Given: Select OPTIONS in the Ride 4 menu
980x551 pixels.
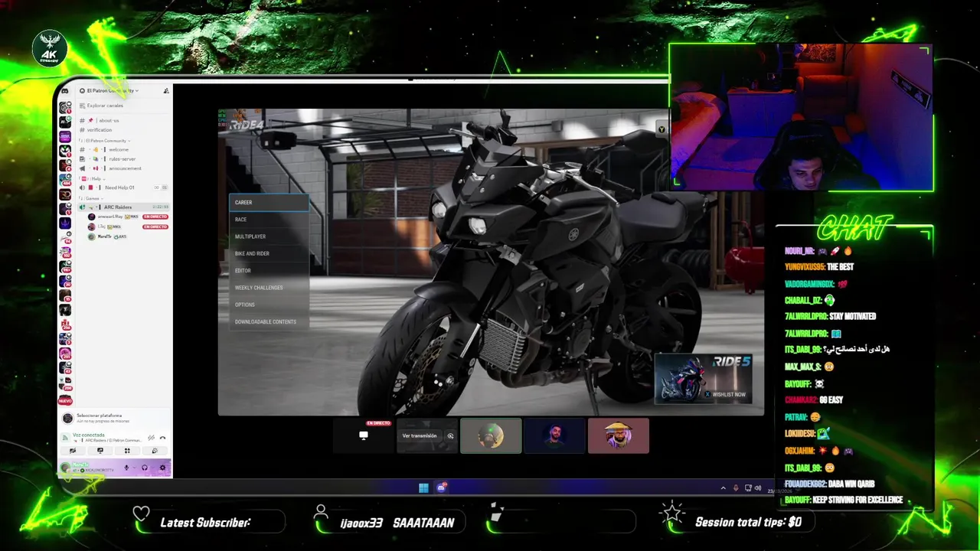Looking at the screenshot, I should (x=269, y=305).
